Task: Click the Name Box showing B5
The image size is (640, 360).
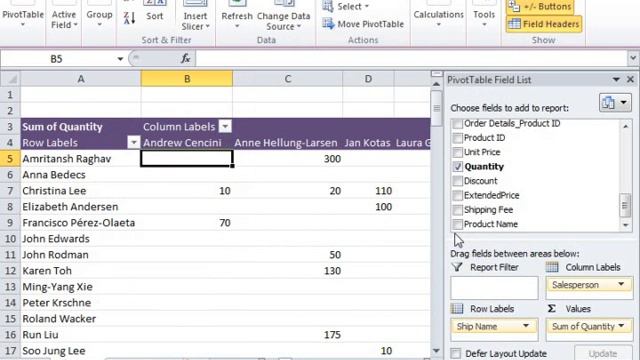Action: click(57, 59)
